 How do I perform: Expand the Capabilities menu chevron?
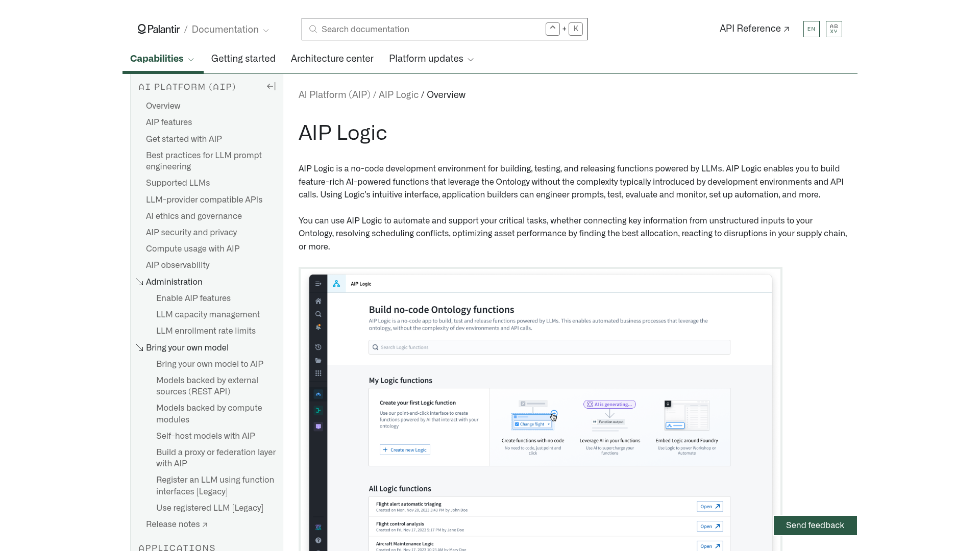coord(191,60)
